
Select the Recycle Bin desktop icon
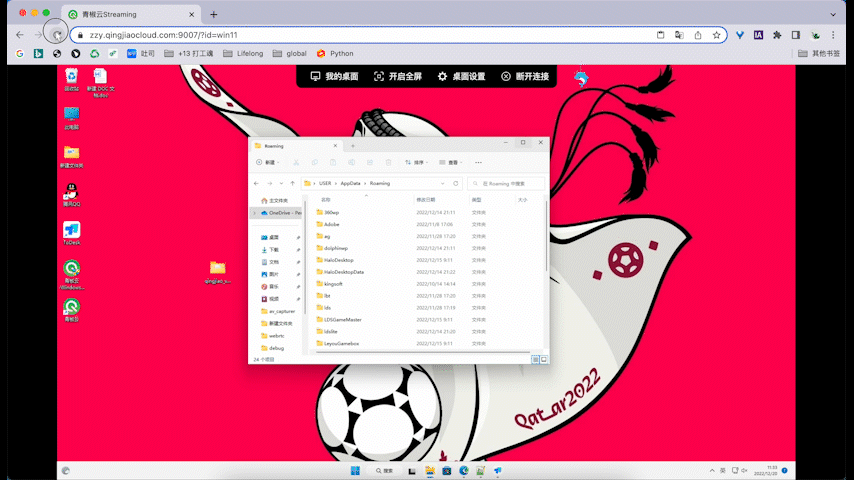click(x=71, y=80)
